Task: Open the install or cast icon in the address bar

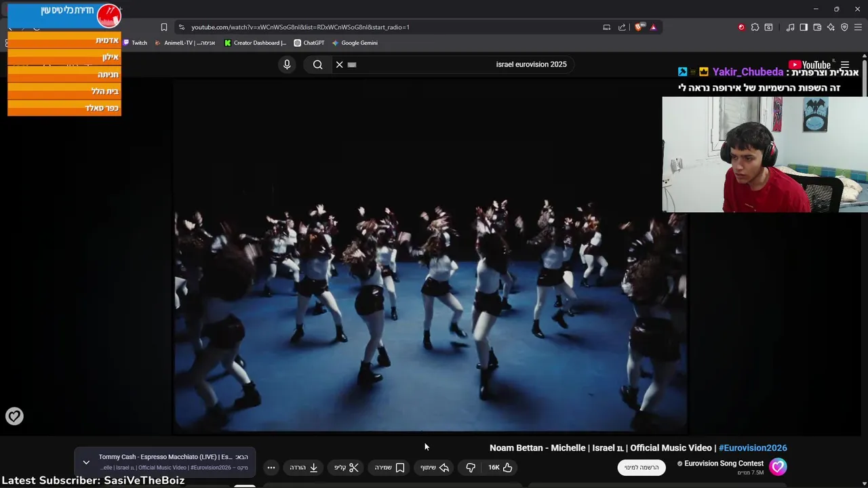Action: tap(607, 27)
